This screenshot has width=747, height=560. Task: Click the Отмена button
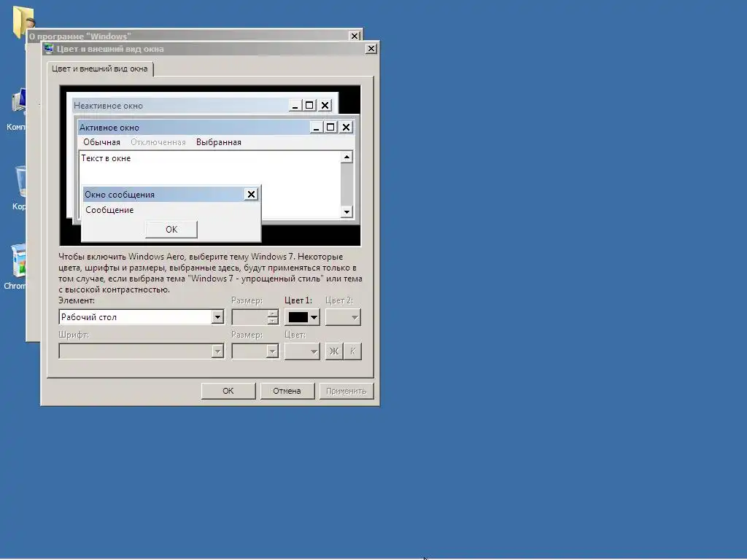287,391
